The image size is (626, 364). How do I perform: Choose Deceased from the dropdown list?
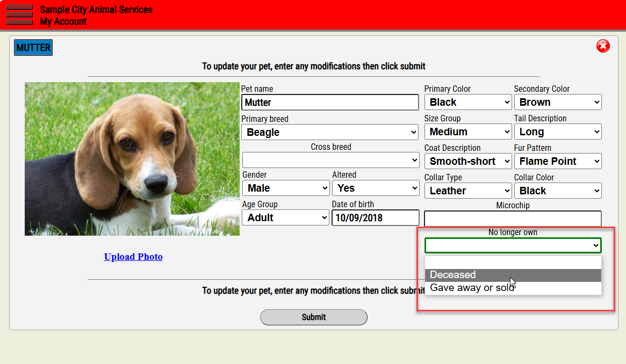pos(513,275)
